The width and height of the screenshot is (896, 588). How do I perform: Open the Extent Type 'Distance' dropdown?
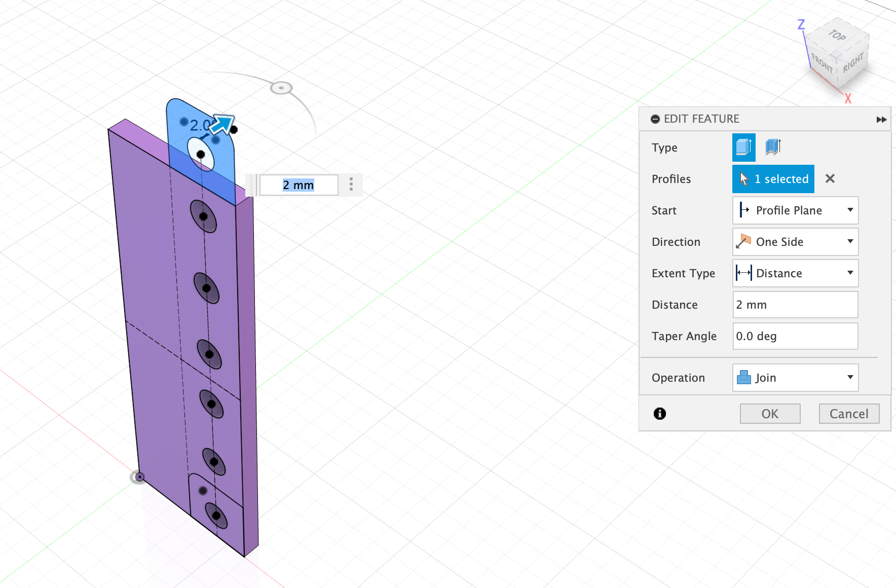(x=795, y=273)
